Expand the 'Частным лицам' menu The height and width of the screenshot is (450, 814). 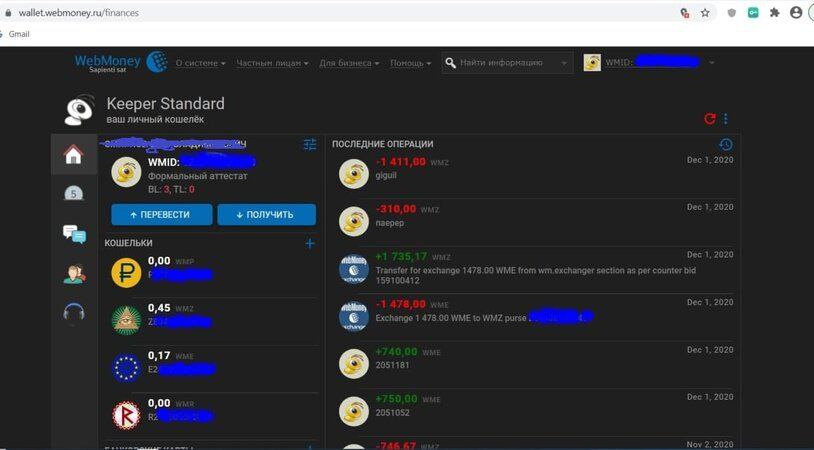tap(273, 63)
